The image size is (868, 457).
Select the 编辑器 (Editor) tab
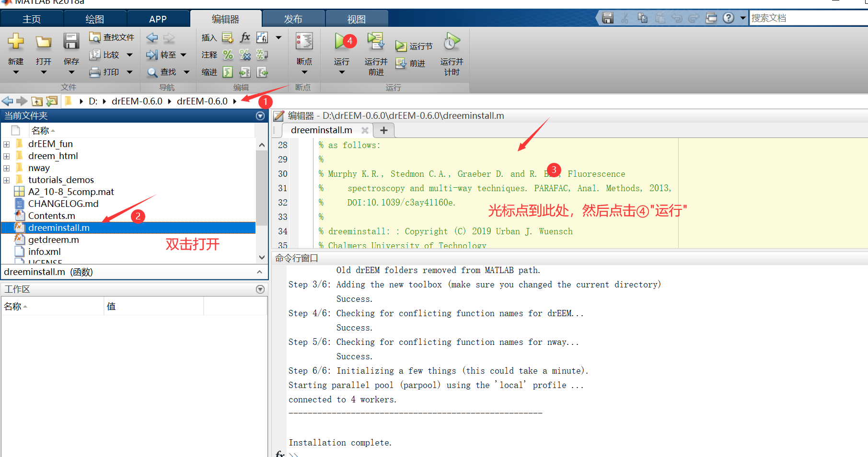226,19
